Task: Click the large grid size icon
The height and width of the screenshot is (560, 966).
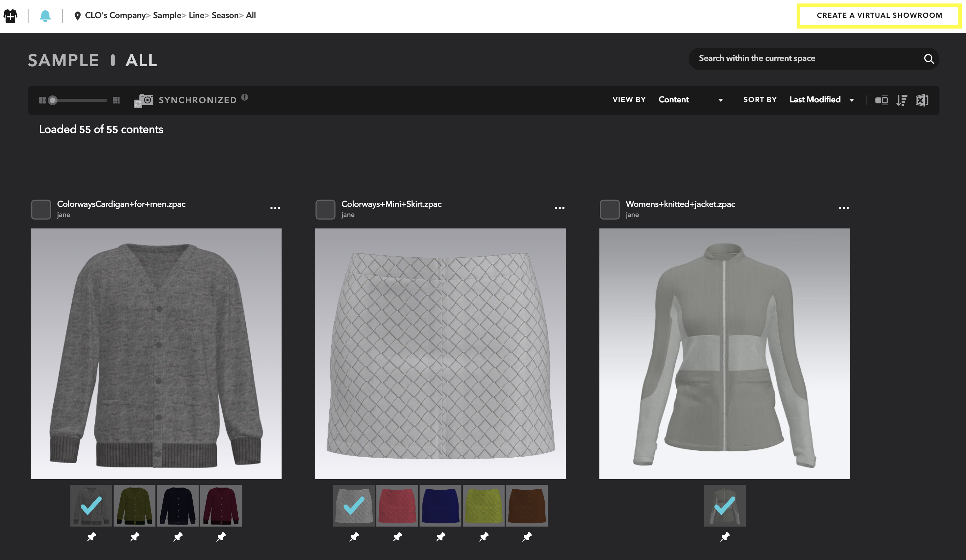Action: (x=43, y=100)
